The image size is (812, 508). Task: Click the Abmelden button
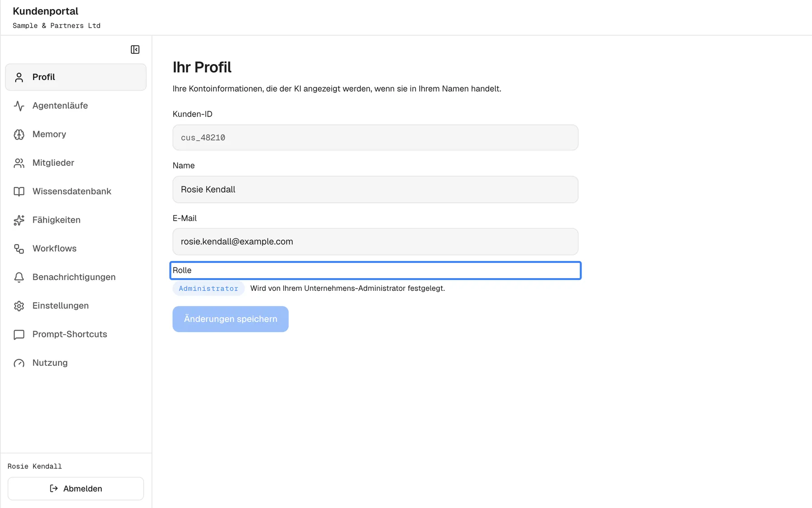[76, 489]
